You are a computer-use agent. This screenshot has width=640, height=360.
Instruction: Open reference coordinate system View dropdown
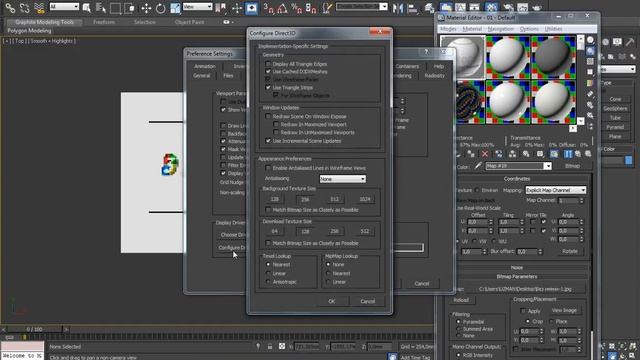tap(198, 7)
